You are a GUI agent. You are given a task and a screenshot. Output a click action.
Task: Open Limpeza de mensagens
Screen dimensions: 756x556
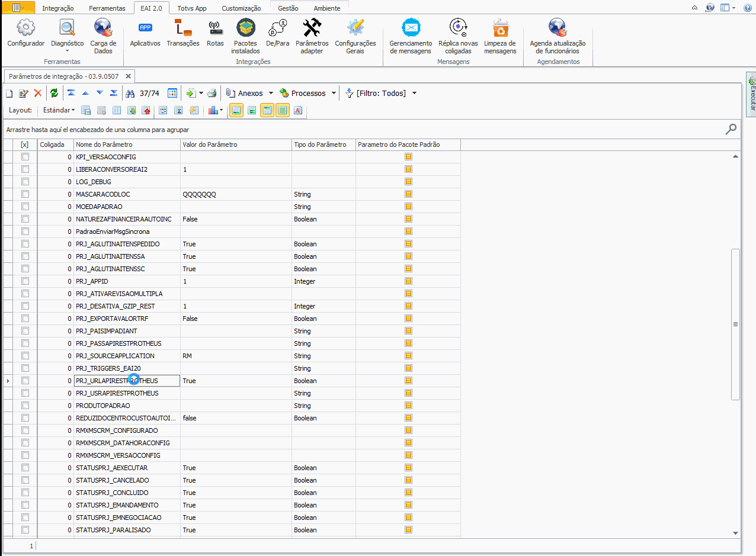[500, 36]
